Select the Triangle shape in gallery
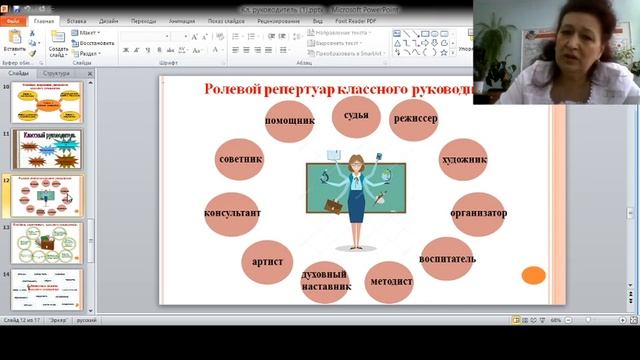Viewport: 640px width, 360px height. click(x=397, y=43)
